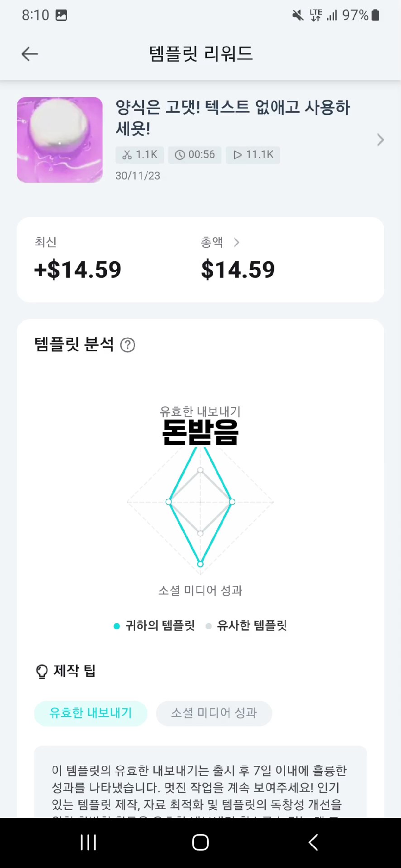Screen dimensions: 401x868
Task: Enable the 소셜 미디어 성과 option chip
Action: [214, 713]
